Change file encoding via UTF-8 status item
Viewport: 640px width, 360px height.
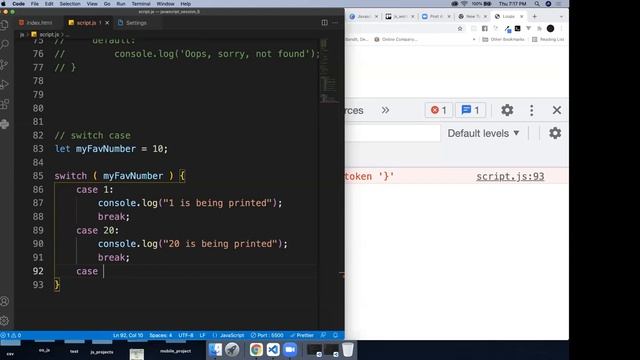coord(186,335)
